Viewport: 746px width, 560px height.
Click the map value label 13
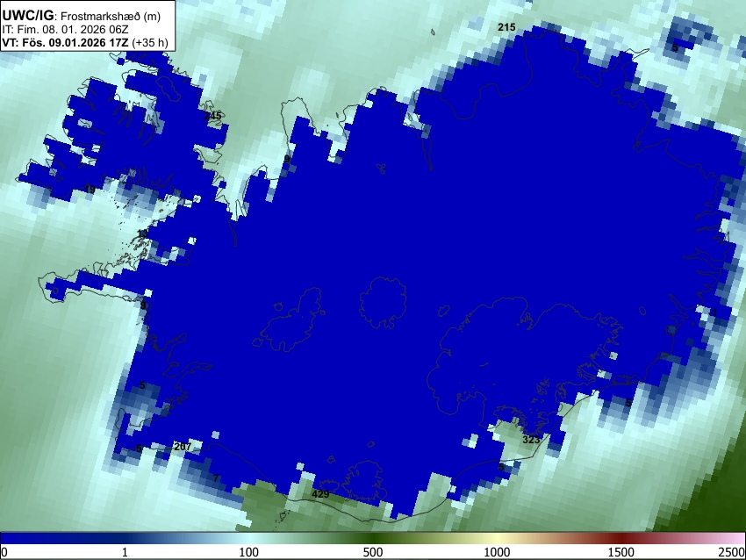click(x=142, y=233)
